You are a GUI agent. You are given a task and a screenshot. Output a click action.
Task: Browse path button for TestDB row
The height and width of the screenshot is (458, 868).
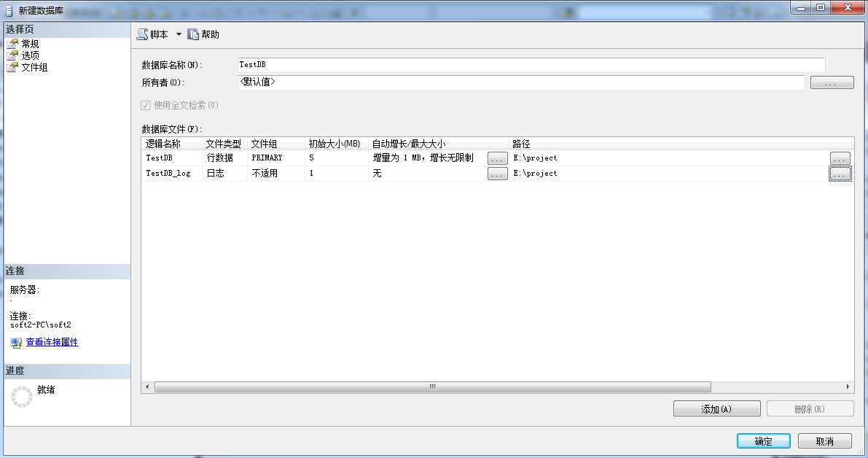click(x=840, y=158)
